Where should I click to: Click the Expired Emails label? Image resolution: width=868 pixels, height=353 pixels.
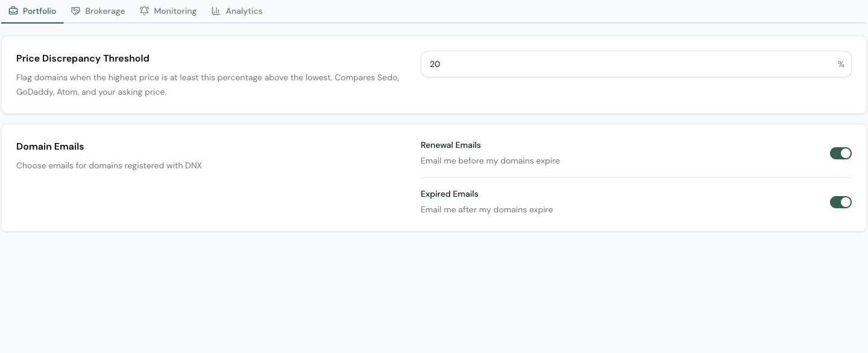point(450,194)
